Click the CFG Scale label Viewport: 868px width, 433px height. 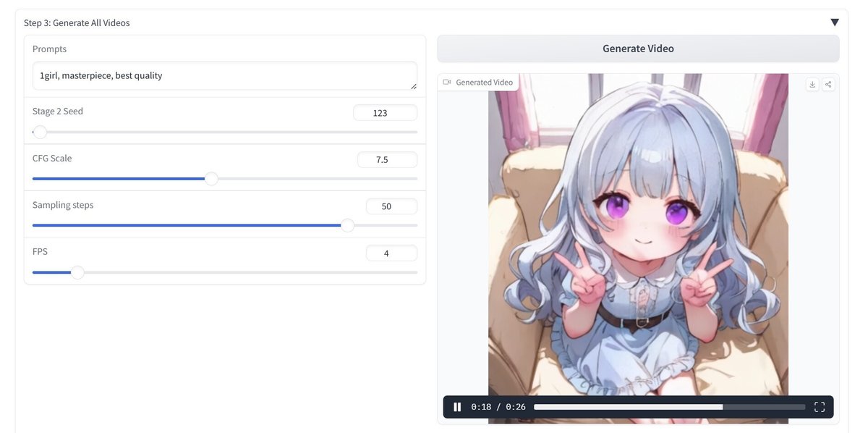52,159
